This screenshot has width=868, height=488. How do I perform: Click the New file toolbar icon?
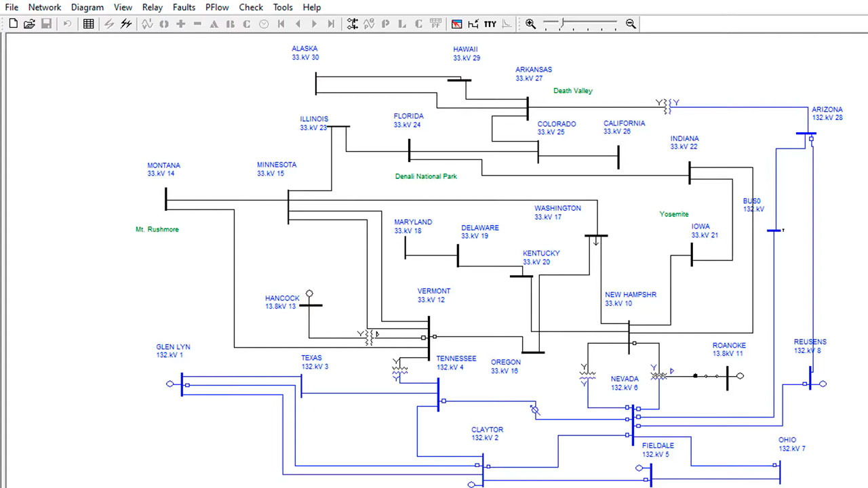point(14,24)
